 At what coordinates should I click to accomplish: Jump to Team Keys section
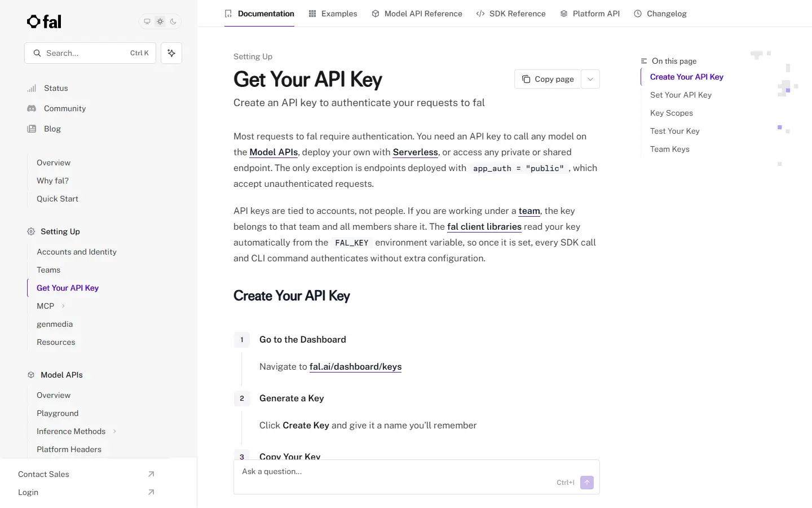tap(670, 149)
